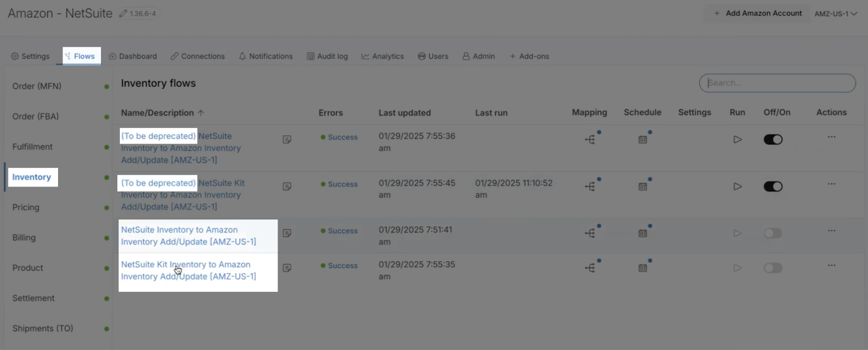Run the NetSuite Kit Inventory flow
The height and width of the screenshot is (350, 868).
pyautogui.click(x=737, y=268)
